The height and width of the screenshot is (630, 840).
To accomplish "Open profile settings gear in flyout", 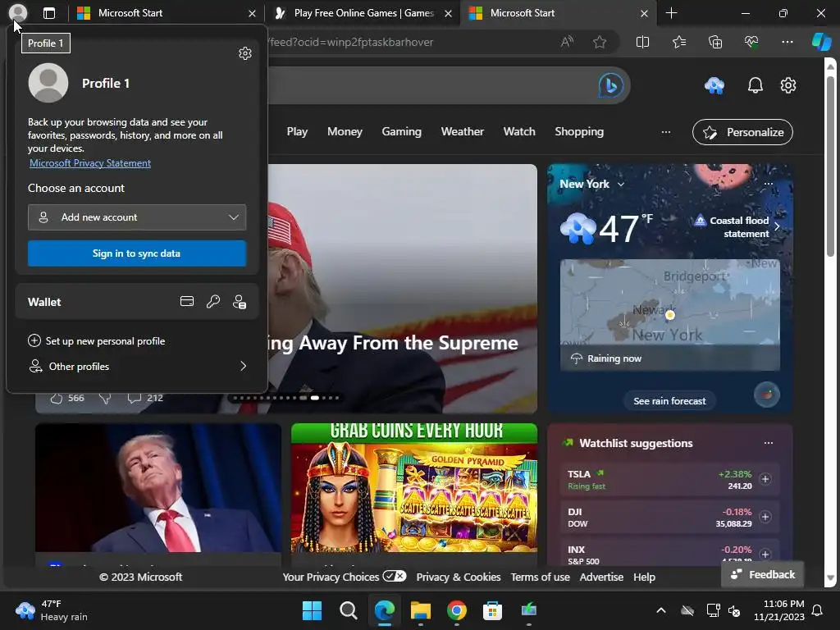I will (x=244, y=53).
